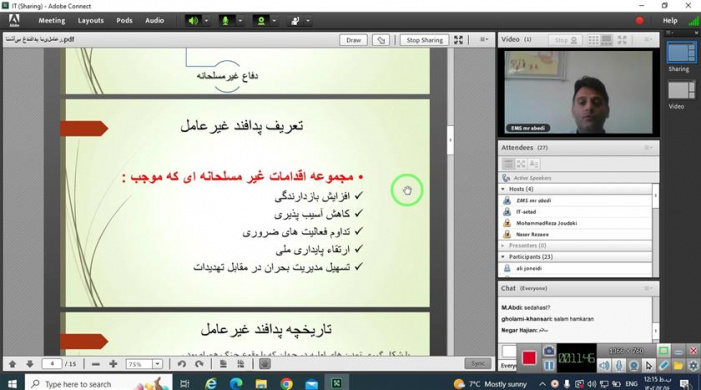The height and width of the screenshot is (390, 701).
Task: Zoom in with the plus icon
Action: coord(113,364)
